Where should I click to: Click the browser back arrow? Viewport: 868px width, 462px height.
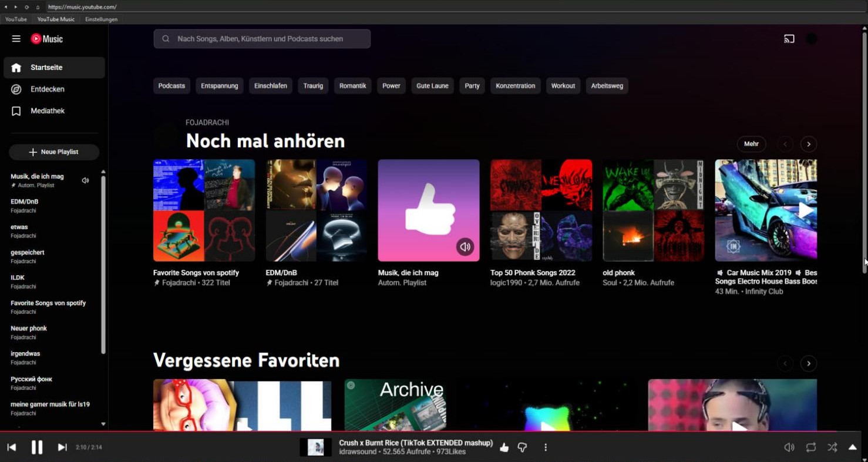click(x=6, y=7)
